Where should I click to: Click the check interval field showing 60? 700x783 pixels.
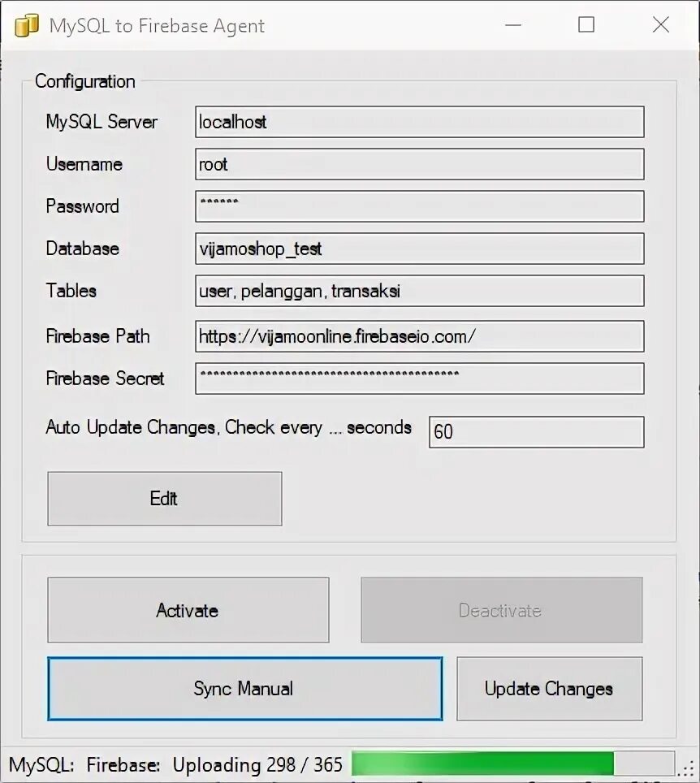[x=536, y=432]
